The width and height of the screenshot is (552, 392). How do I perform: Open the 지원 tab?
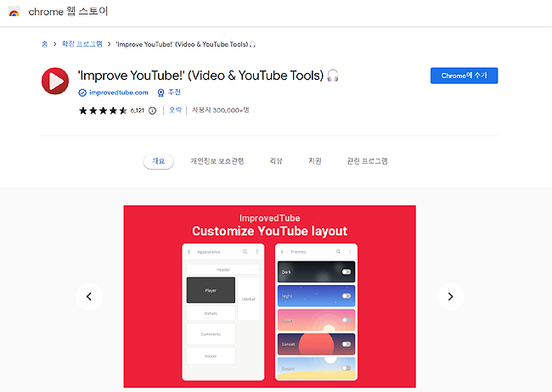click(315, 161)
